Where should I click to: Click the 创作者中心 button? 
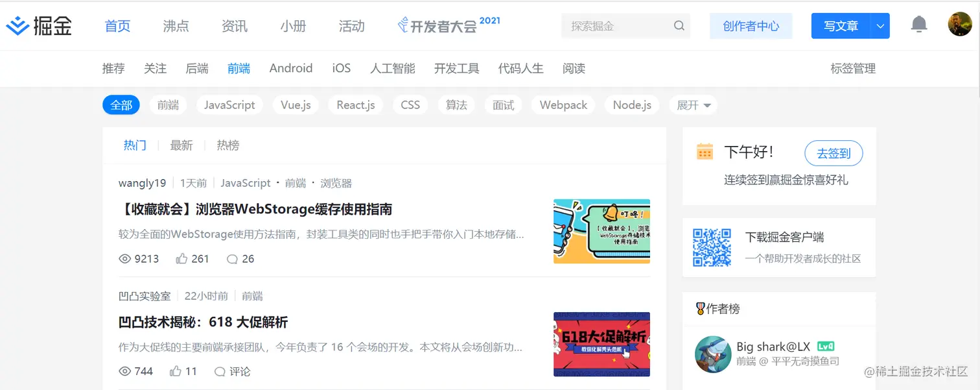pyautogui.click(x=751, y=26)
